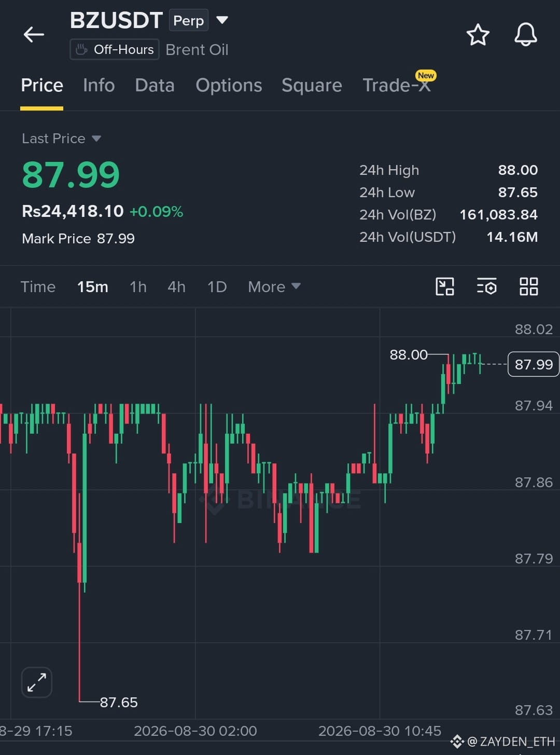Open chart indicator settings icon
Screen dimensions: 560x755
[486, 286]
